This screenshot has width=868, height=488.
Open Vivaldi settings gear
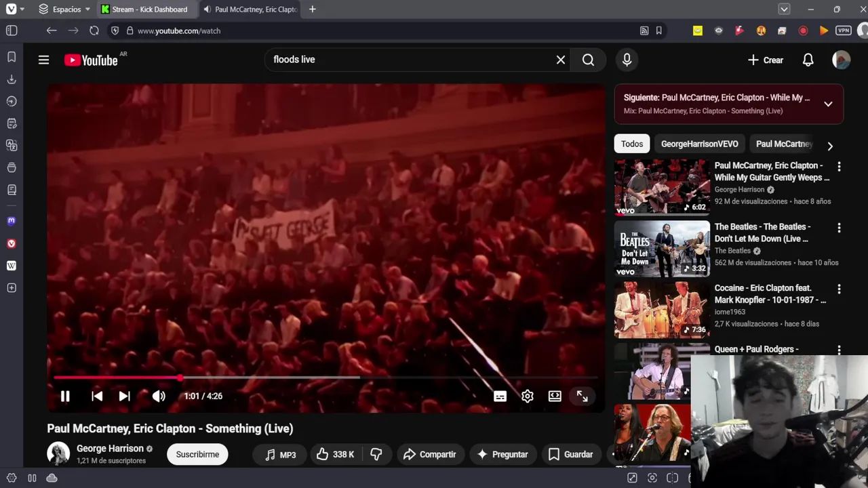[x=12, y=478]
